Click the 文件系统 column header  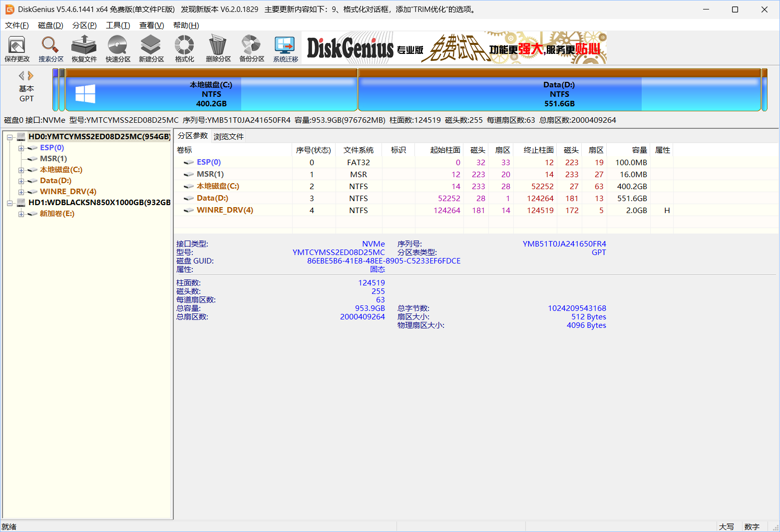pos(359,150)
